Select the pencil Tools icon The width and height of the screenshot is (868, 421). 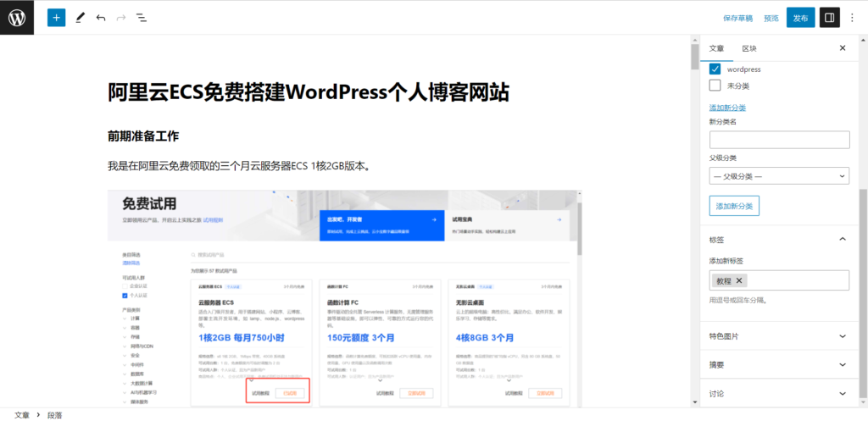tap(81, 18)
